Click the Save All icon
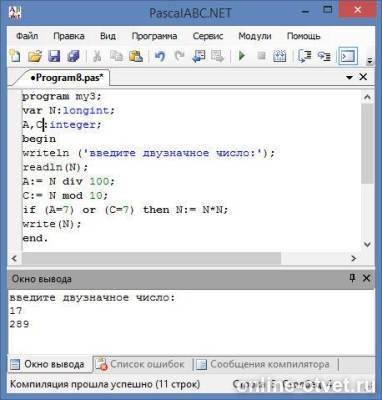This screenshot has height=400, width=382. [x=74, y=56]
